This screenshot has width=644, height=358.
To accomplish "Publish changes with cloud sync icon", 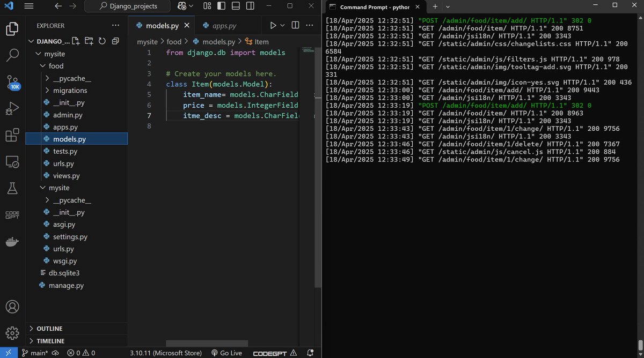I will pyautogui.click(x=55, y=353).
